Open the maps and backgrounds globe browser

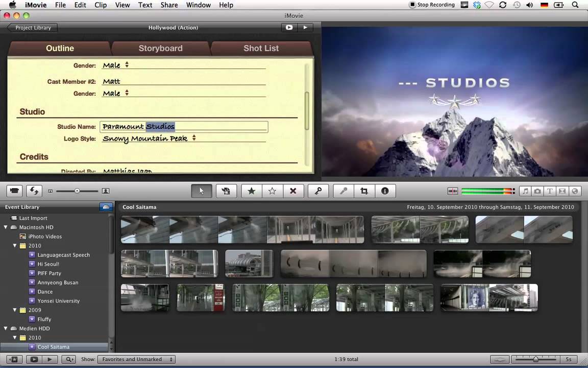click(575, 191)
